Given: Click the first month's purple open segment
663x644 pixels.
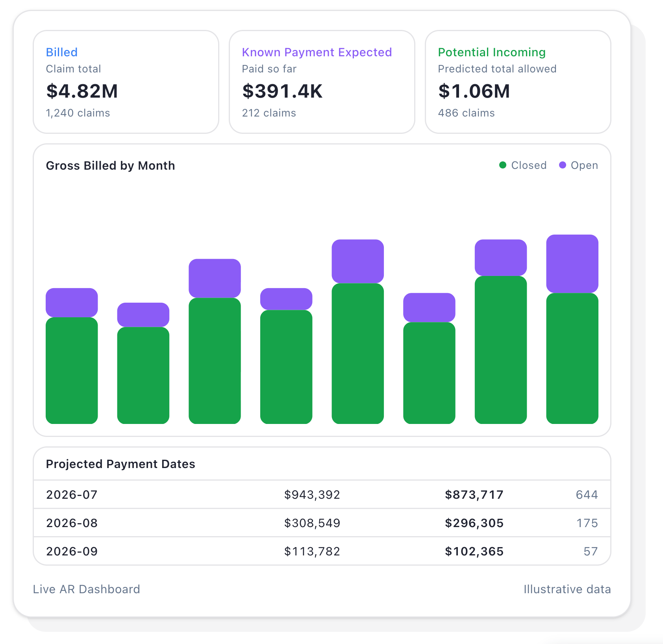Looking at the screenshot, I should coord(72,303).
